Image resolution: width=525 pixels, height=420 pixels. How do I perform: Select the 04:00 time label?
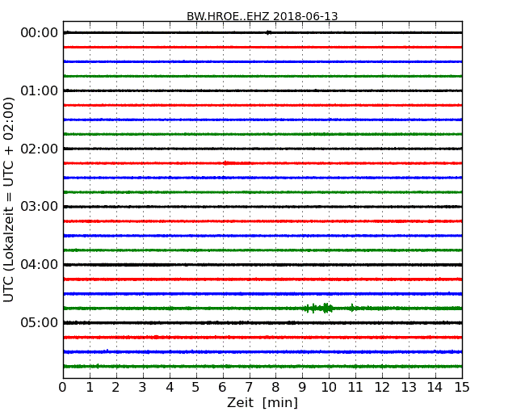40,265
